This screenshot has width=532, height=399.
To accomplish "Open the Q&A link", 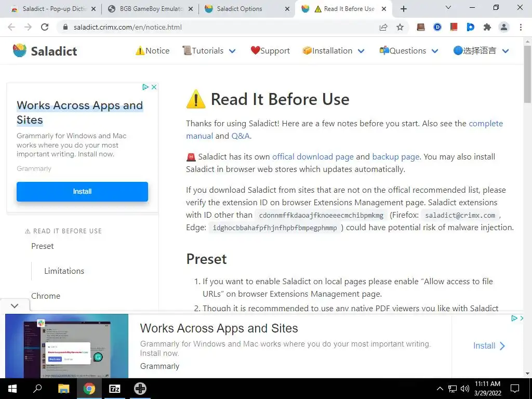I will coord(241,136).
